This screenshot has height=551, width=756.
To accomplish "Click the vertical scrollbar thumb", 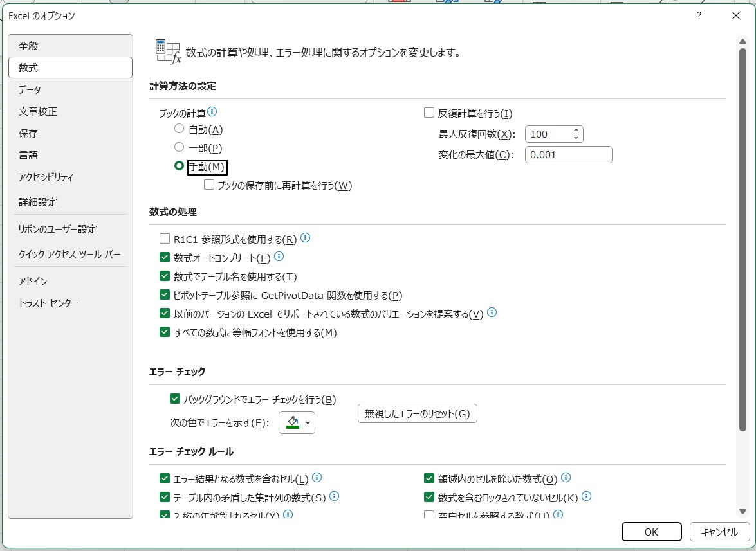I will tap(742, 239).
